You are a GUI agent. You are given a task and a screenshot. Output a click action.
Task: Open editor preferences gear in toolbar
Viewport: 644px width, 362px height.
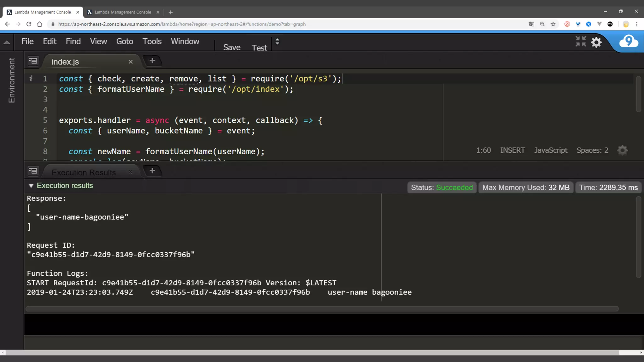pos(596,42)
